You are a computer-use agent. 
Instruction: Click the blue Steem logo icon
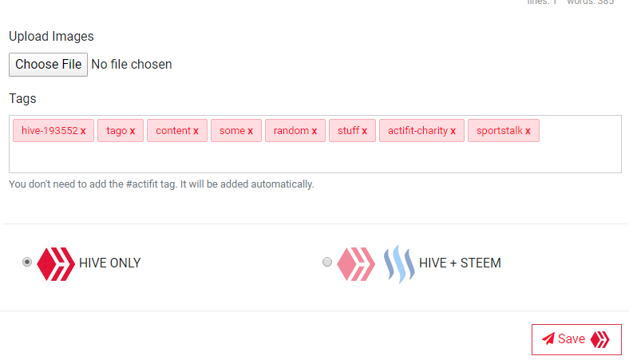399,264
